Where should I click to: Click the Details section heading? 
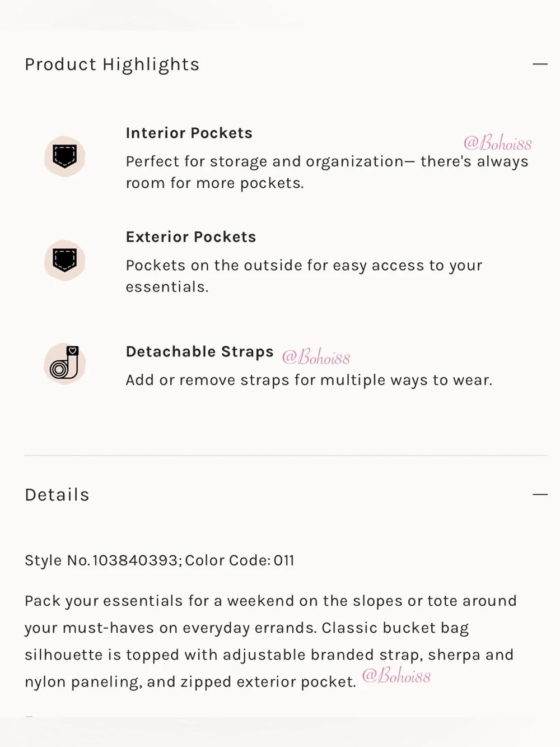pyautogui.click(x=57, y=495)
